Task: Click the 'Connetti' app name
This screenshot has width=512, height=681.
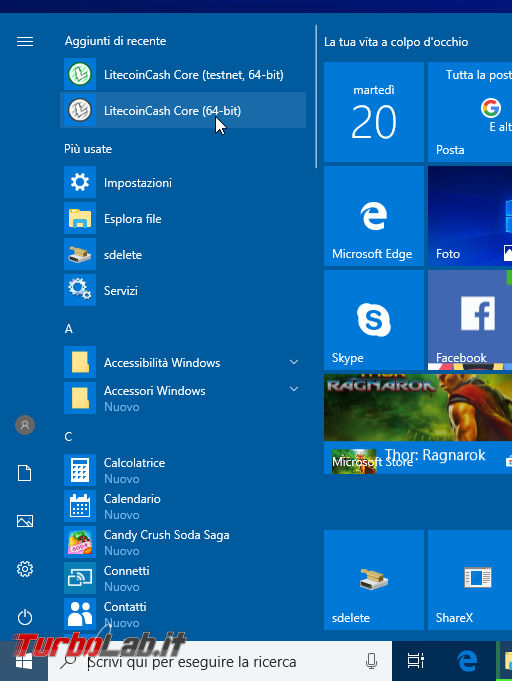Action: click(126, 571)
